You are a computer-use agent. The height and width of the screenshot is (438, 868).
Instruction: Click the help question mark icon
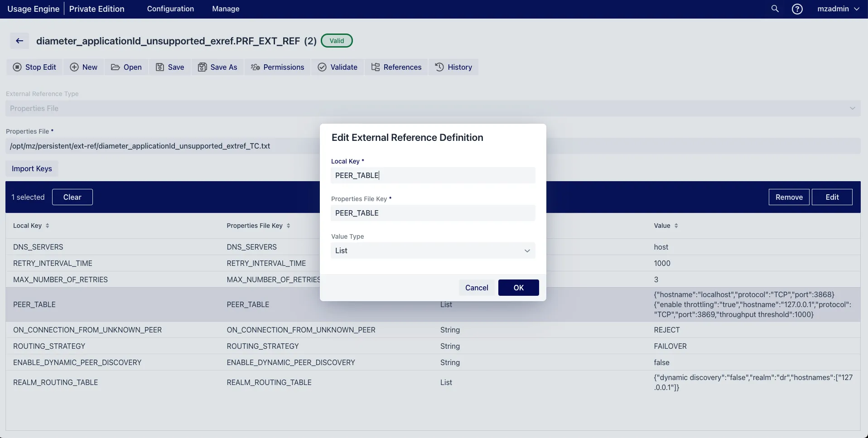pos(797,9)
